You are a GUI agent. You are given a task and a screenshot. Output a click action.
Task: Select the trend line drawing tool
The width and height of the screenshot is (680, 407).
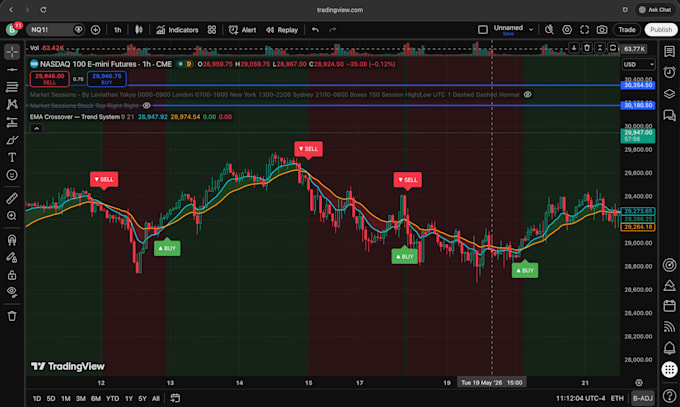[x=12, y=69]
